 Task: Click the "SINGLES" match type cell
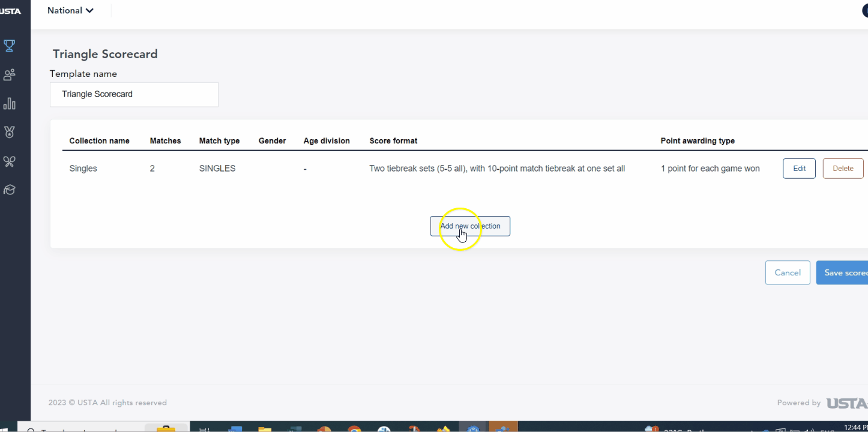(x=217, y=169)
